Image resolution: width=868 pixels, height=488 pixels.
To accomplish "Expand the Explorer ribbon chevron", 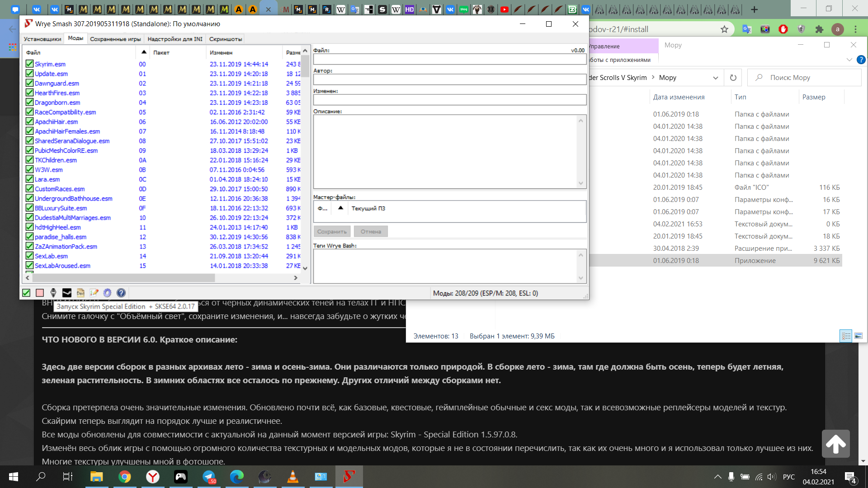I will pos(849,60).
